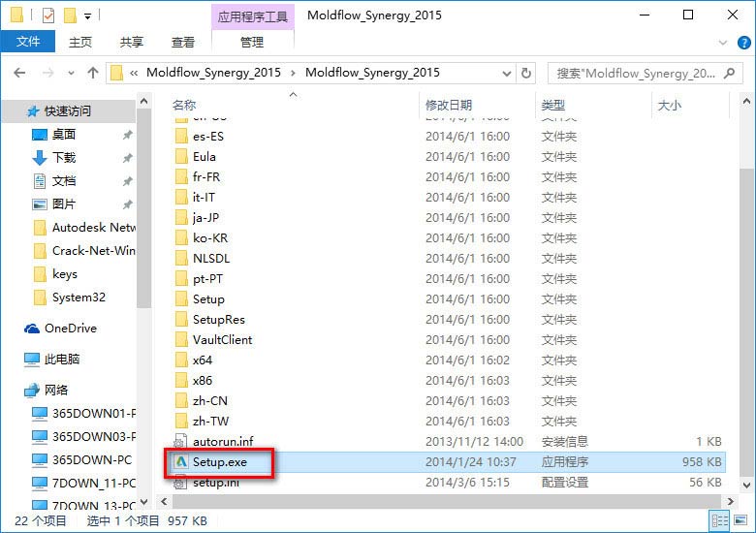Screen dimensions: 756x533
Task: Click the New Folder quick access icon
Action: pos(71,16)
